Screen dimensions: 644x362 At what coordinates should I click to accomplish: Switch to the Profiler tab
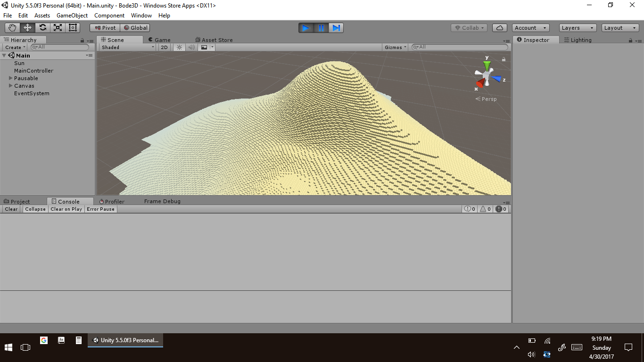pyautogui.click(x=112, y=201)
